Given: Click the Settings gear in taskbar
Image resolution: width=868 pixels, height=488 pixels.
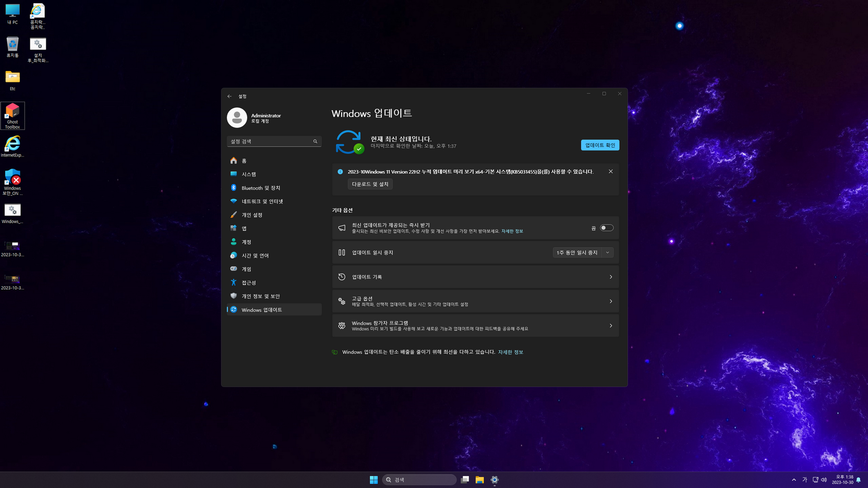Looking at the screenshot, I should pyautogui.click(x=495, y=480).
